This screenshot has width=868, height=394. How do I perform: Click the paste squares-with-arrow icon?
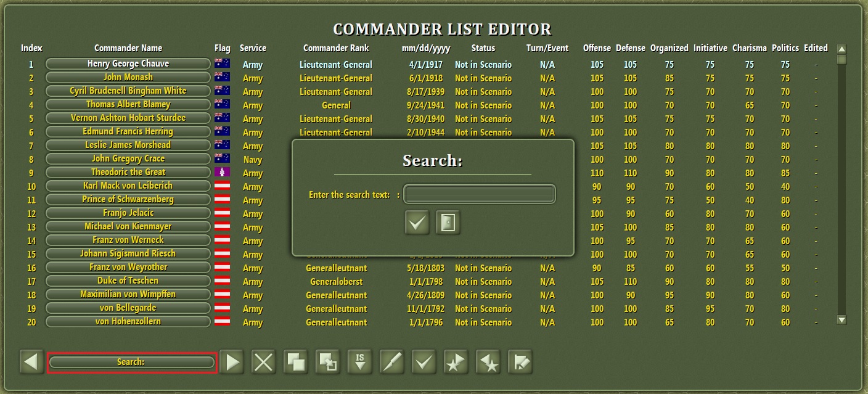tap(328, 362)
